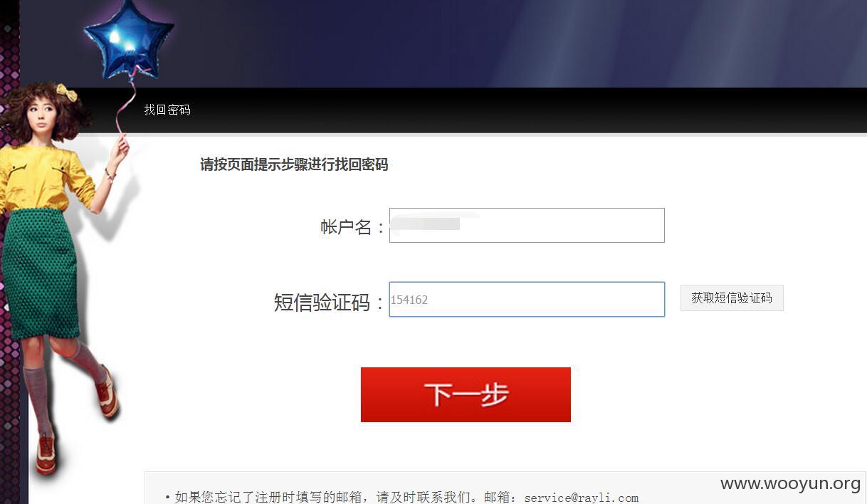Click the bulleted note about forgotten email
The height and width of the screenshot is (504, 867).
tap(401, 498)
